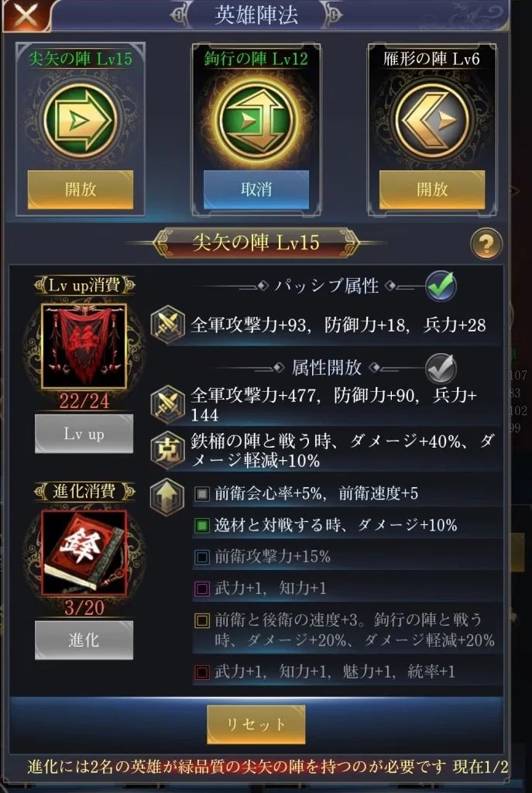
Task: Open the question mark help icon
Action: 486,244
